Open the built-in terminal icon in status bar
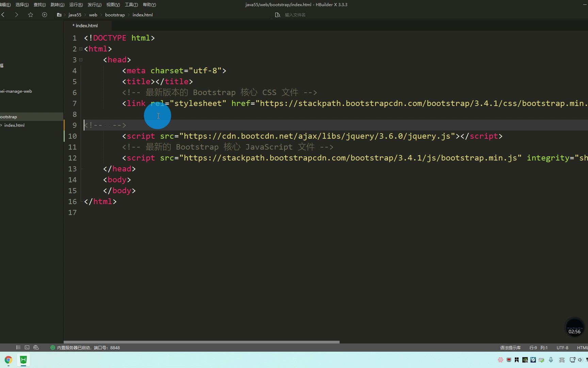The height and width of the screenshot is (368, 588). (27, 348)
